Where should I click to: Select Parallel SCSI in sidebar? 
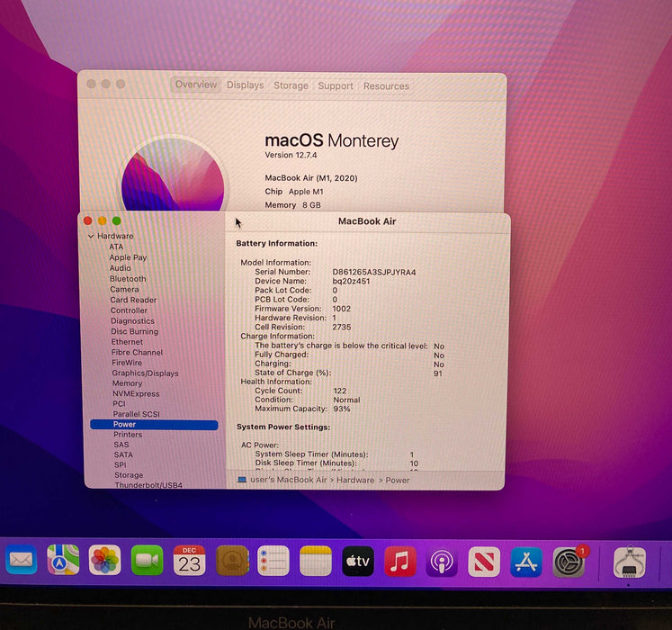coord(136,414)
